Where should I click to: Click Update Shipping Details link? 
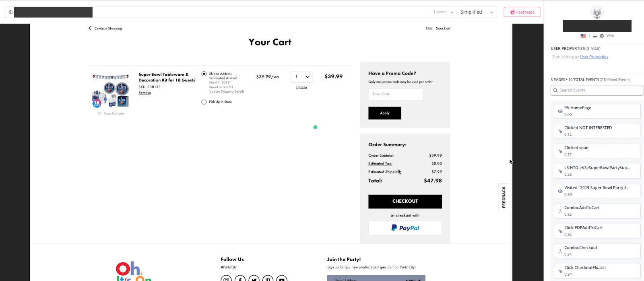coord(227,92)
